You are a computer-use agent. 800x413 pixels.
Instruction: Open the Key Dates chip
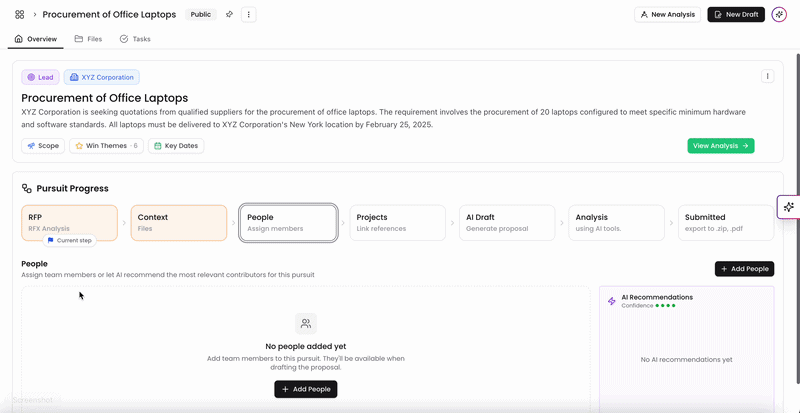coord(176,145)
